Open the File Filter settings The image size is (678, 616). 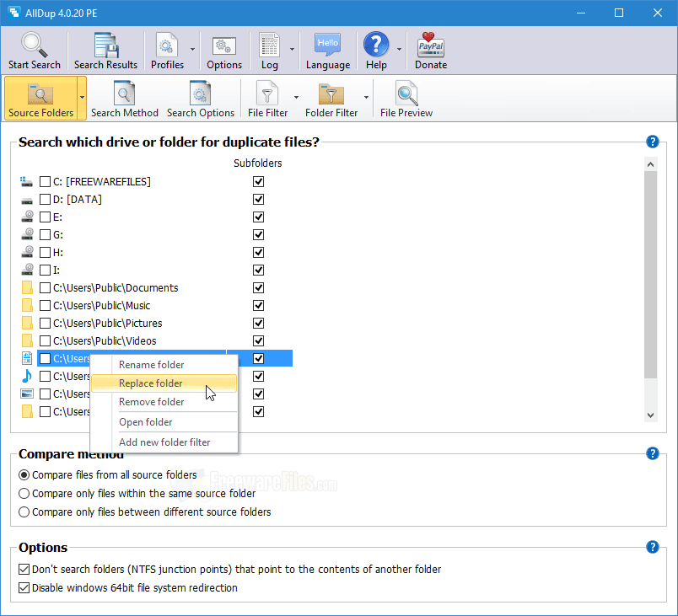(x=268, y=98)
